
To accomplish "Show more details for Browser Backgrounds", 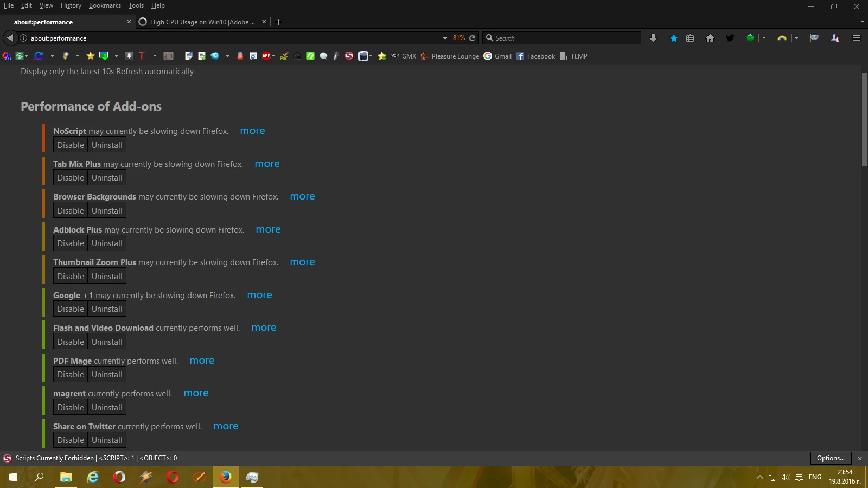I will point(302,196).
